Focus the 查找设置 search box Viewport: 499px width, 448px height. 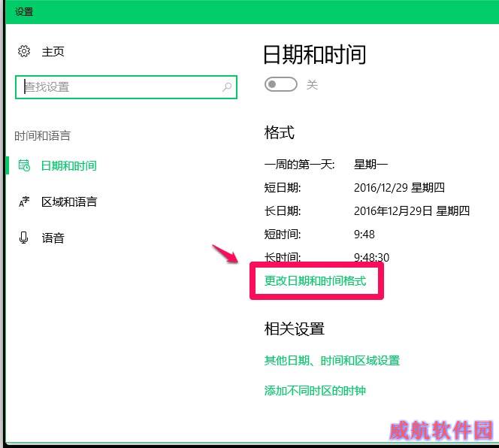click(126, 87)
